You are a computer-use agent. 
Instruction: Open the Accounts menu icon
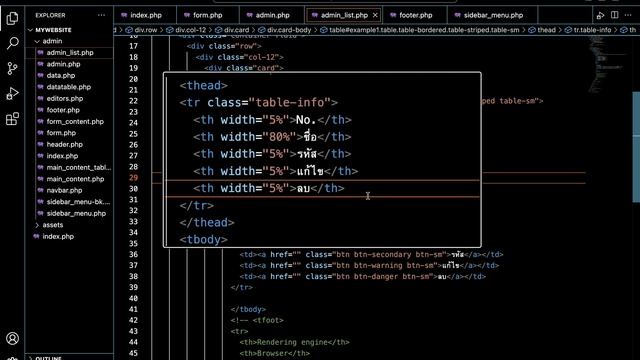click(x=12, y=338)
